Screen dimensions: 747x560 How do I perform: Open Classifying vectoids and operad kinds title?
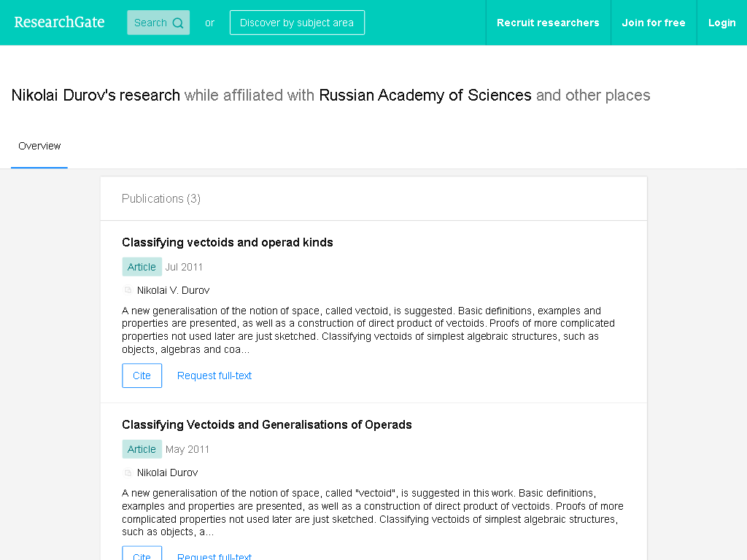point(228,242)
